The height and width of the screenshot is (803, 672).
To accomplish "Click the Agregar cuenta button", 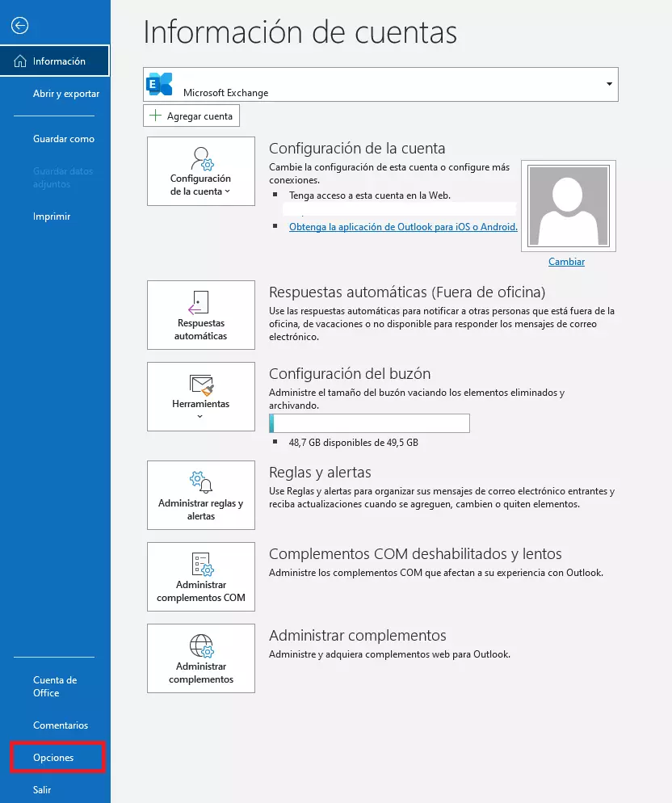I will pyautogui.click(x=191, y=116).
